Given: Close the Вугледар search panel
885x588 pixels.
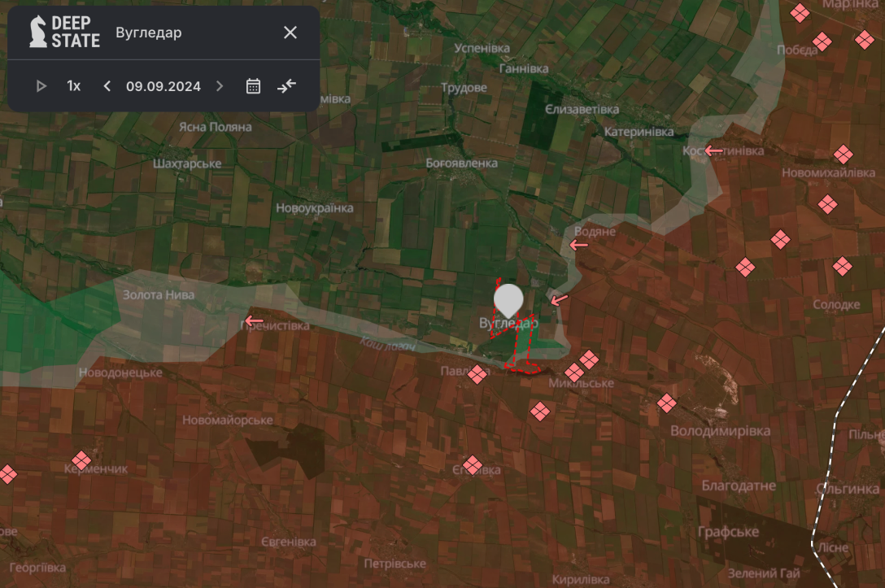Looking at the screenshot, I should tap(290, 33).
